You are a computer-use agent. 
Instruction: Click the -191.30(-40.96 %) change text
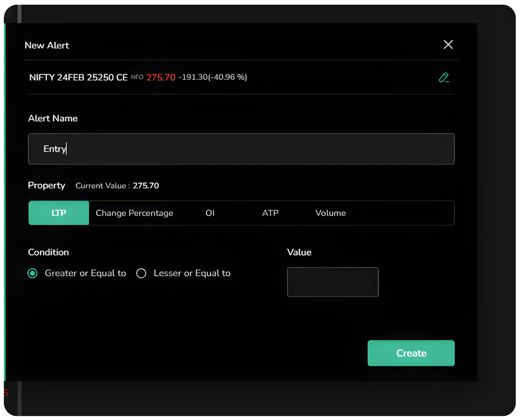(212, 77)
